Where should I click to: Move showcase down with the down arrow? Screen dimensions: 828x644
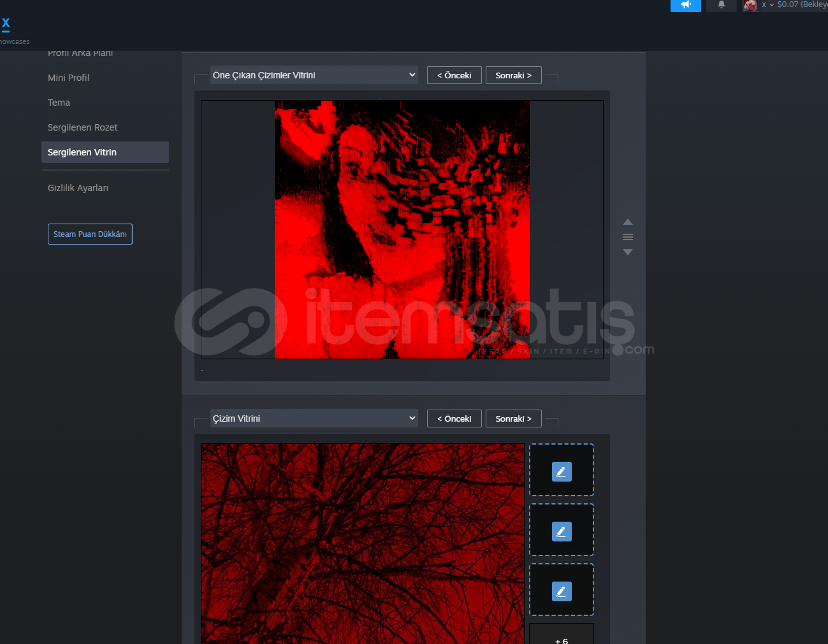click(x=628, y=252)
